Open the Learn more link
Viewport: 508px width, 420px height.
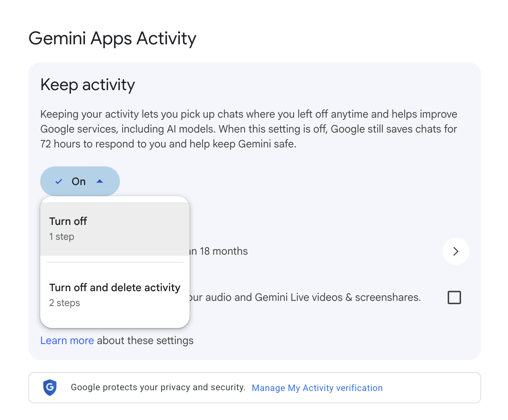tap(67, 341)
